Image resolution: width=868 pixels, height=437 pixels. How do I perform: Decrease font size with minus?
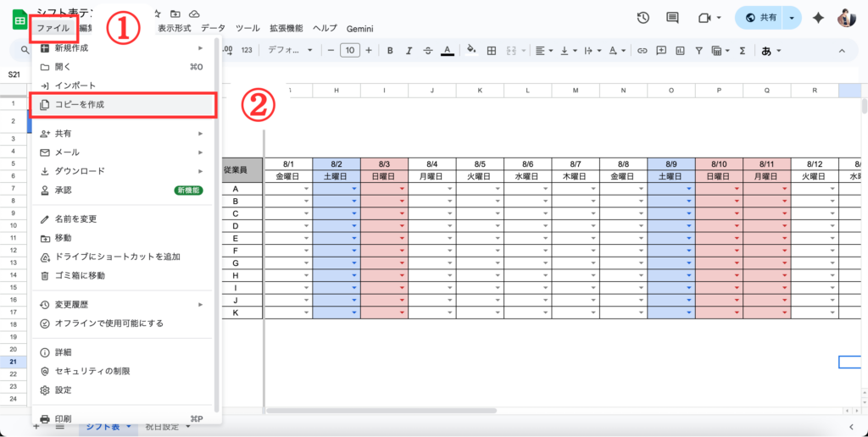[331, 50]
